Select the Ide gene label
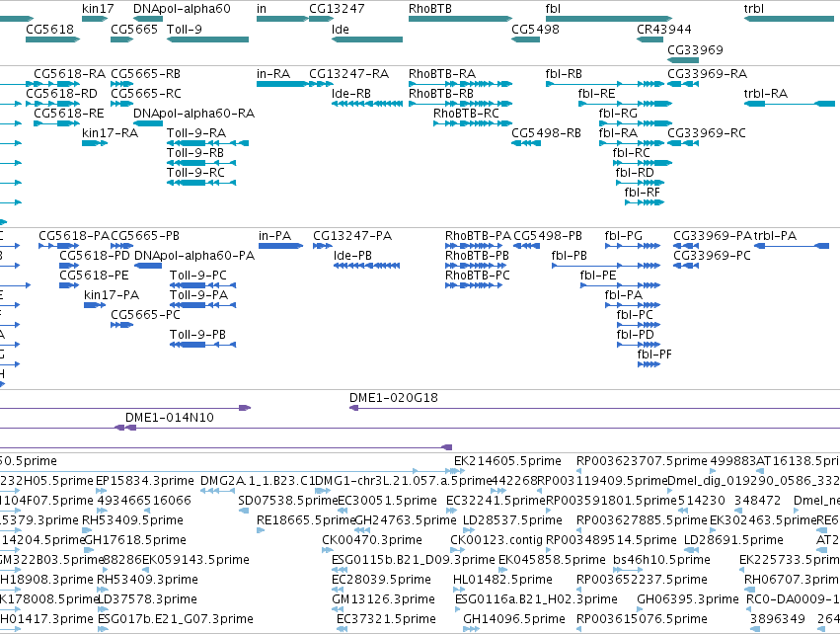This screenshot has height=634, width=840. [341, 29]
